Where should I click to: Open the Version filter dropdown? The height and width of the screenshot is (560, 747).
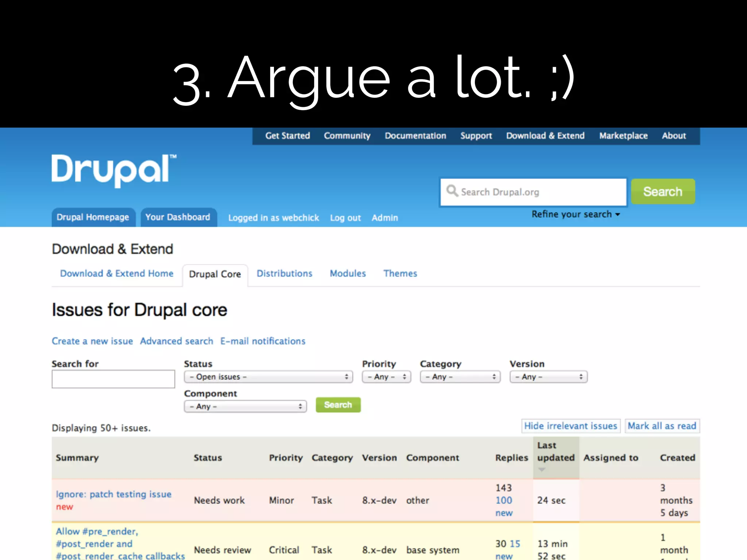click(549, 377)
